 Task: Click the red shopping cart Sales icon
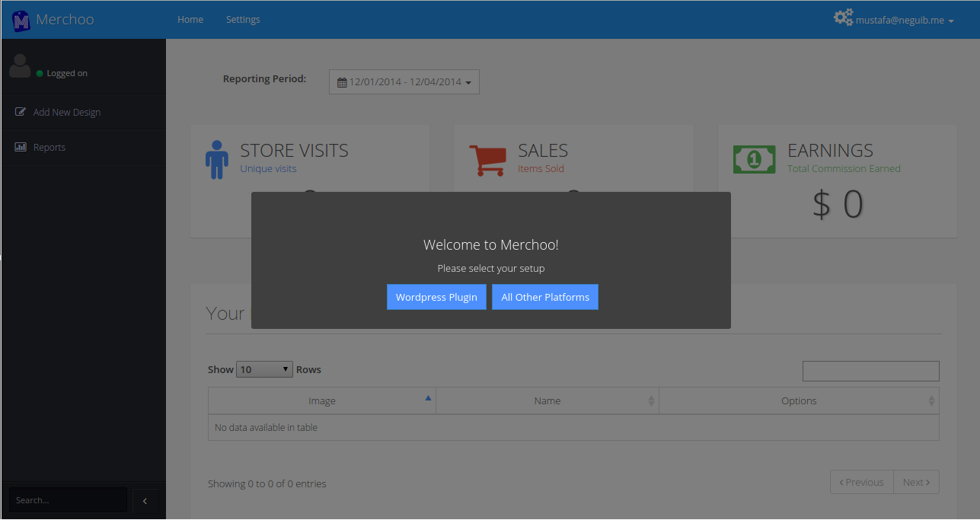[x=487, y=161]
